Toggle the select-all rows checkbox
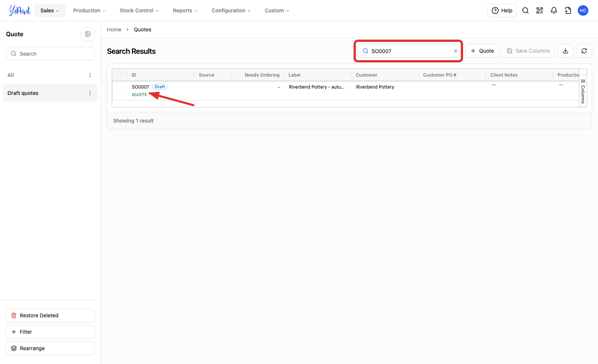Screen dimensions: 598x364 tap(120, 75)
